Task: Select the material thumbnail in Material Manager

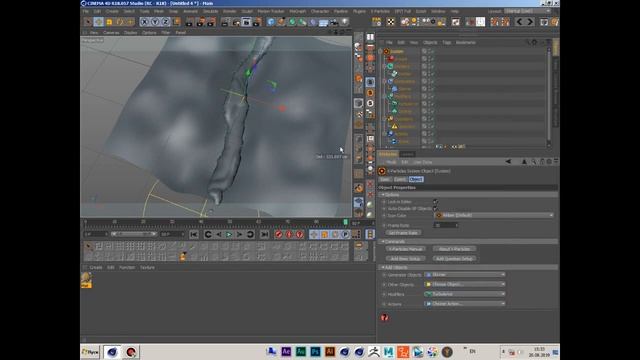Action: (x=86, y=280)
